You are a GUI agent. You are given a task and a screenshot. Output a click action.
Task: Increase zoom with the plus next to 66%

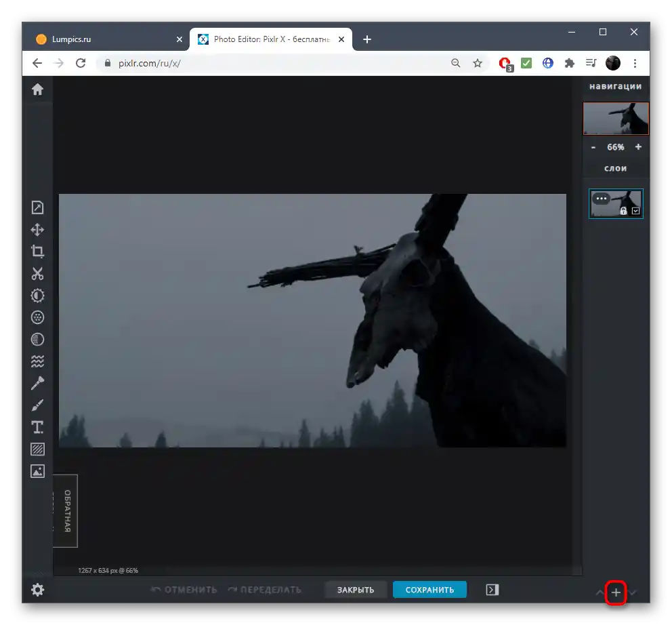click(x=638, y=147)
